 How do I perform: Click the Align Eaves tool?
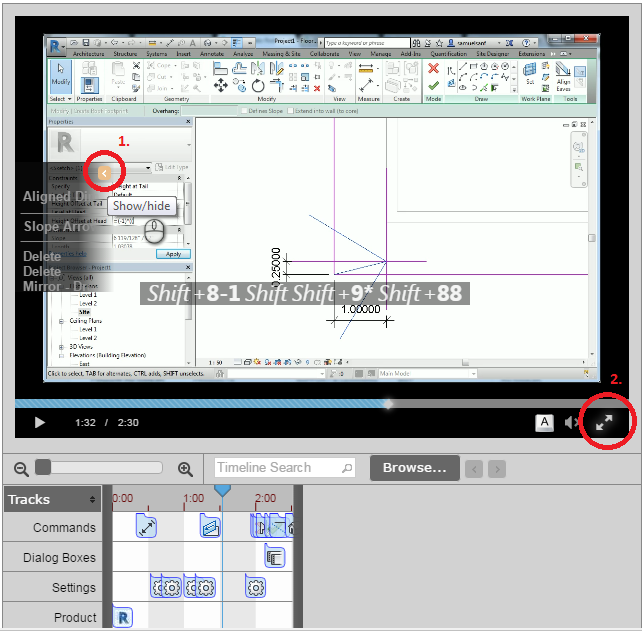click(563, 77)
